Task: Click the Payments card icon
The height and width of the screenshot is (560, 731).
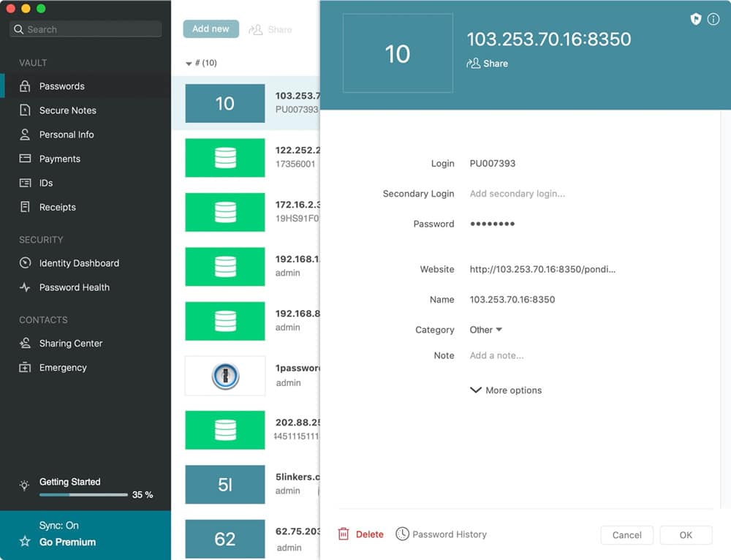Action: click(x=25, y=159)
